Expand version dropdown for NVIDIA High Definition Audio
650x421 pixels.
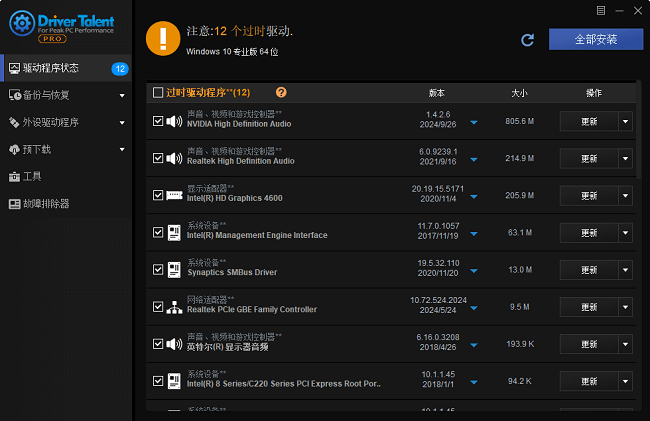(x=474, y=123)
